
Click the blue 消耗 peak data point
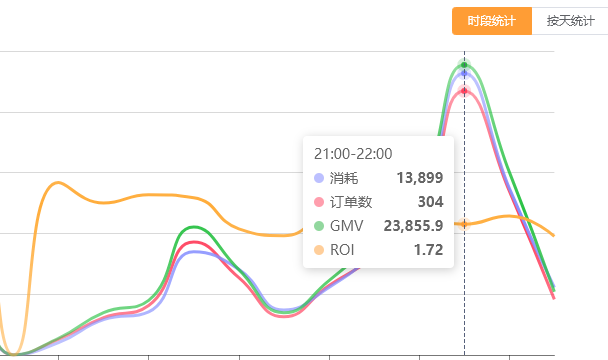click(x=464, y=73)
